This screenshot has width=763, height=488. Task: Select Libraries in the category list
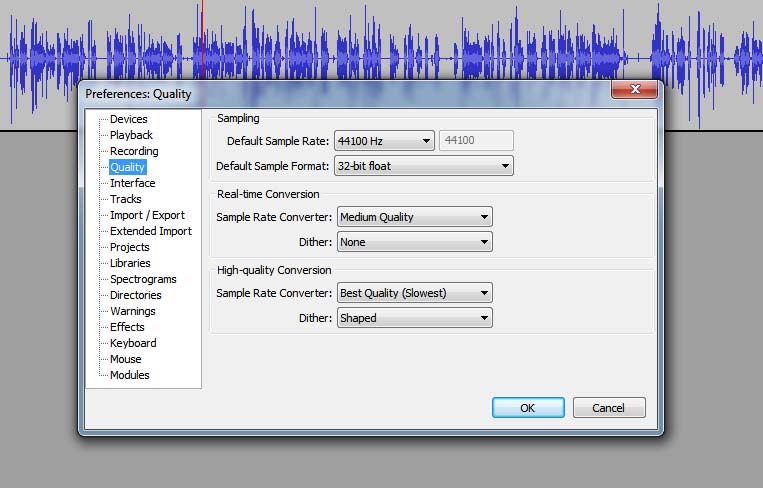[x=130, y=263]
